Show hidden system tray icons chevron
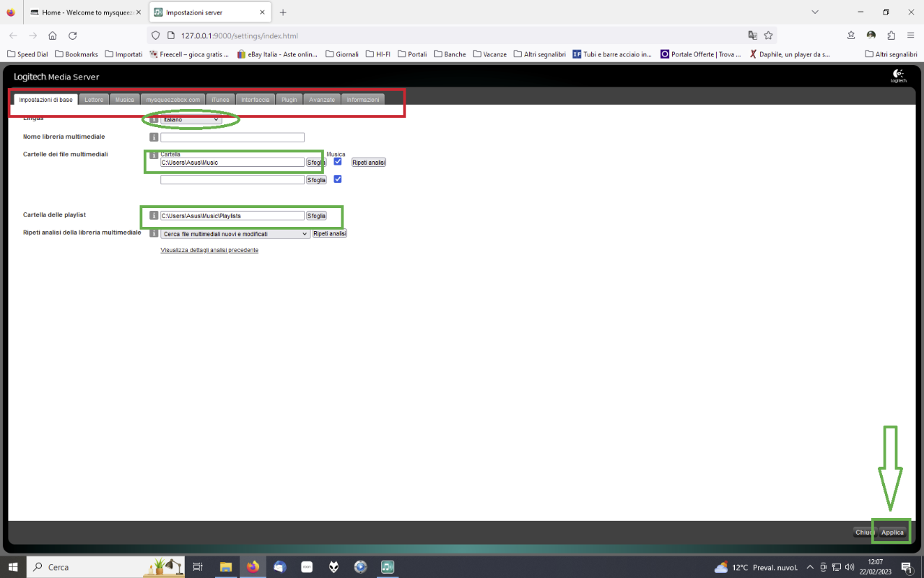The height and width of the screenshot is (578, 924). (810, 567)
